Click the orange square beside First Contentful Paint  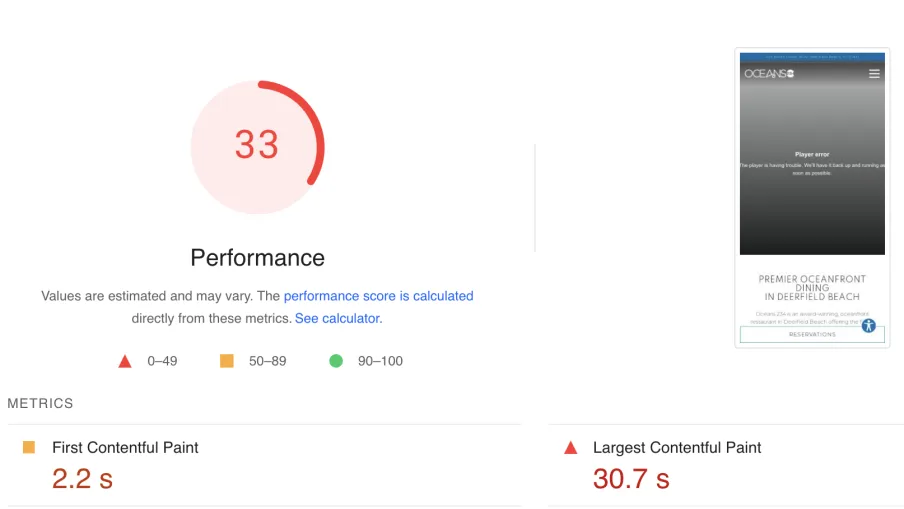(x=29, y=447)
